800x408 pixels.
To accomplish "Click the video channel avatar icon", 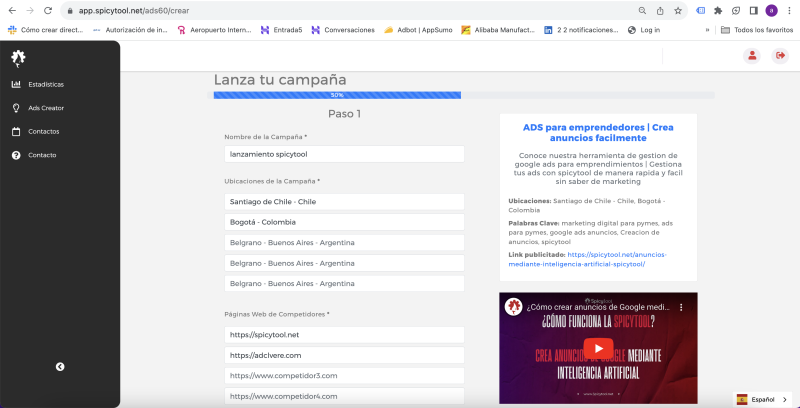I will coord(513,307).
